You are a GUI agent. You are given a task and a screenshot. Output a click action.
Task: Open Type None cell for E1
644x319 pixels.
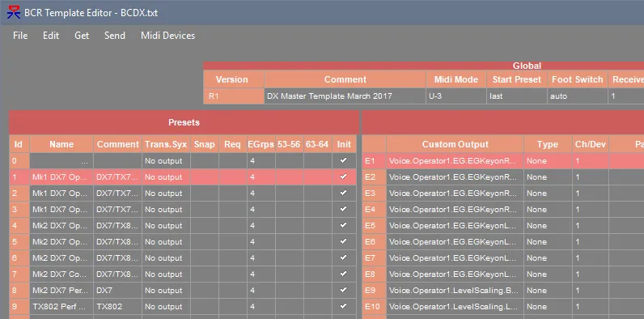tap(548, 161)
